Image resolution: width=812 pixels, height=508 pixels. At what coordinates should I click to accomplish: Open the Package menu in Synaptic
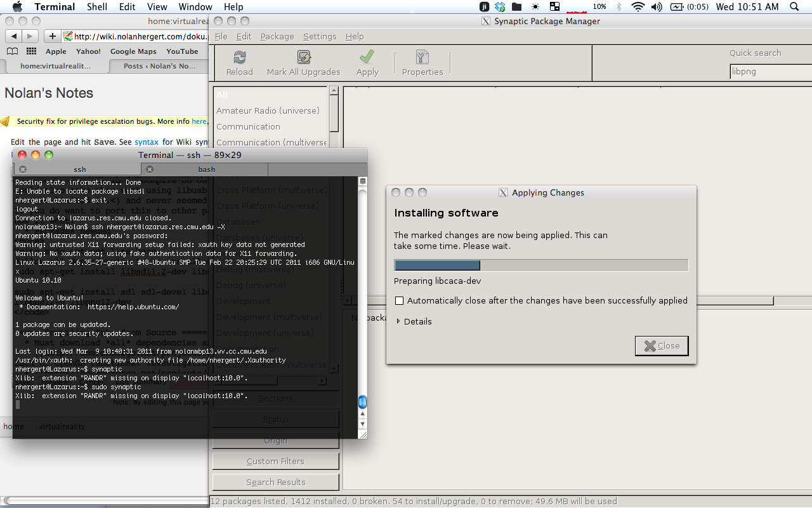(x=277, y=36)
